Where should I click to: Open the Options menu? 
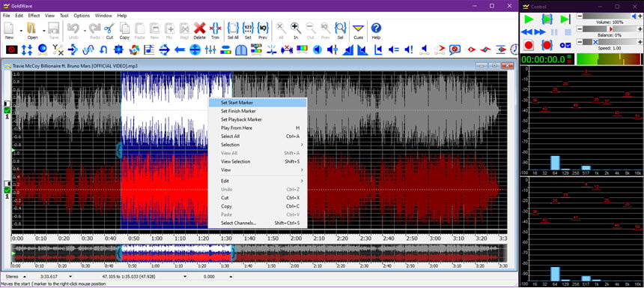point(82,16)
